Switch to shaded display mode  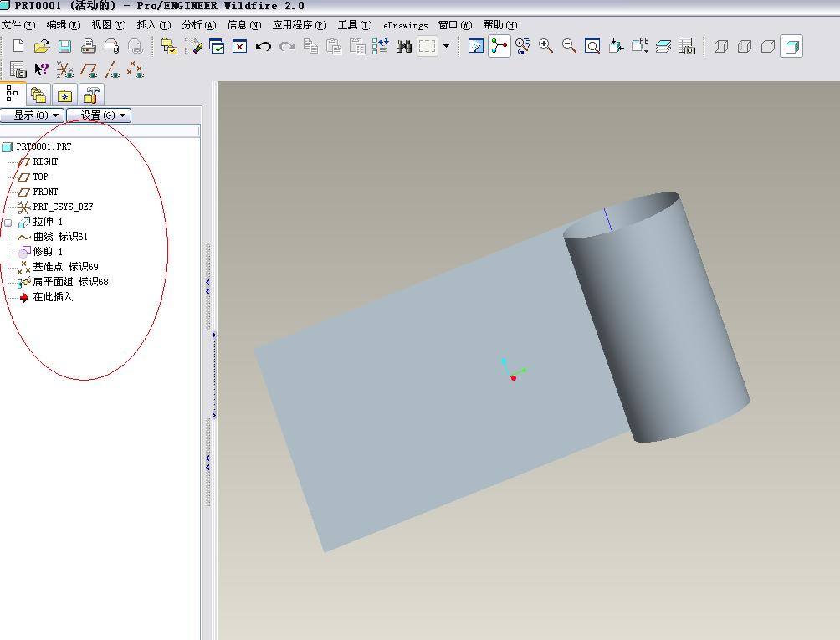pyautogui.click(x=791, y=46)
